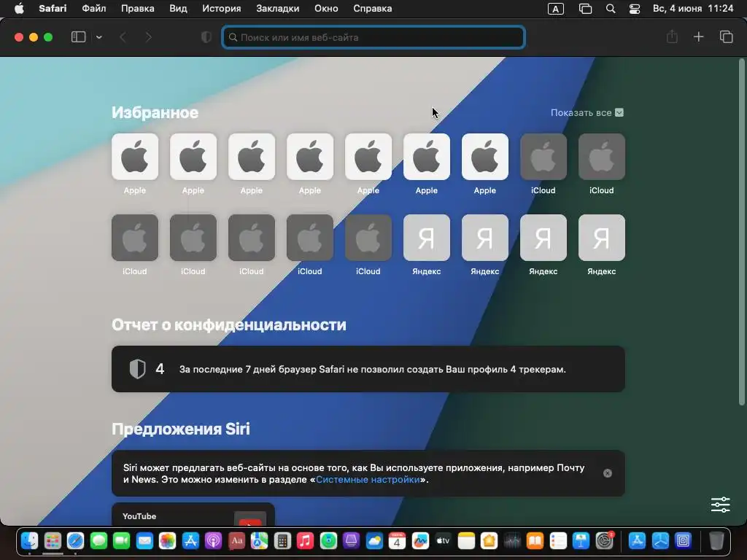Open the Safari menu
Screen dimensions: 747x560
click(53, 9)
